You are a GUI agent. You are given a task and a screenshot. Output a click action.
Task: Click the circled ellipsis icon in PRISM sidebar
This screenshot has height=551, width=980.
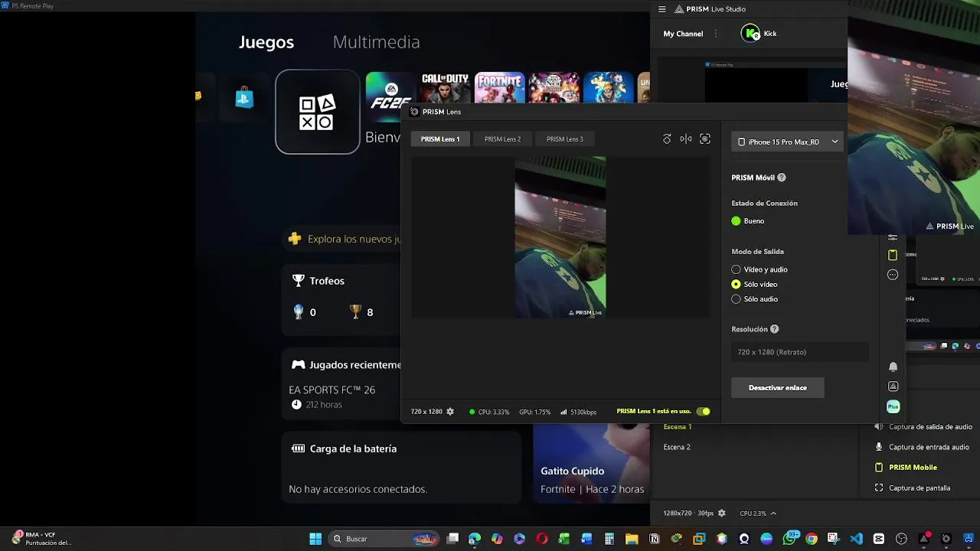pyautogui.click(x=893, y=275)
